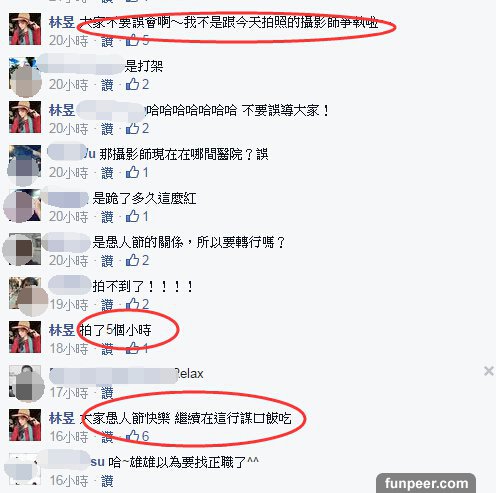
Task: Click 16小時 timestamp on 愚人節快樂 comment
Action: tap(69, 437)
